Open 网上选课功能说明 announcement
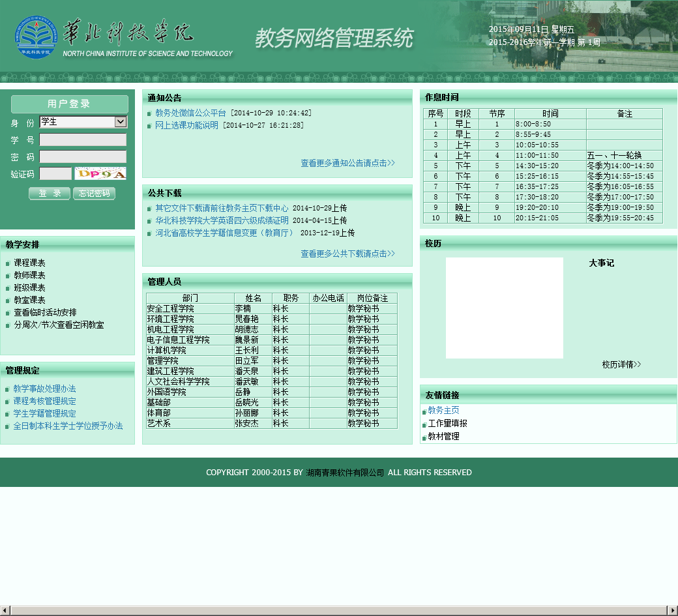This screenshot has height=616, width=678. click(x=186, y=125)
